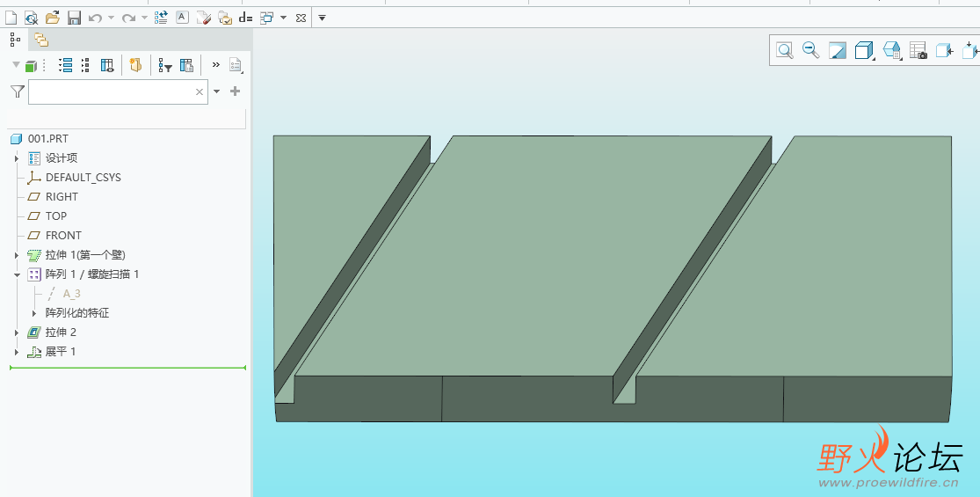Click the Undo arrow icon
The image size is (980, 497).
point(95,18)
